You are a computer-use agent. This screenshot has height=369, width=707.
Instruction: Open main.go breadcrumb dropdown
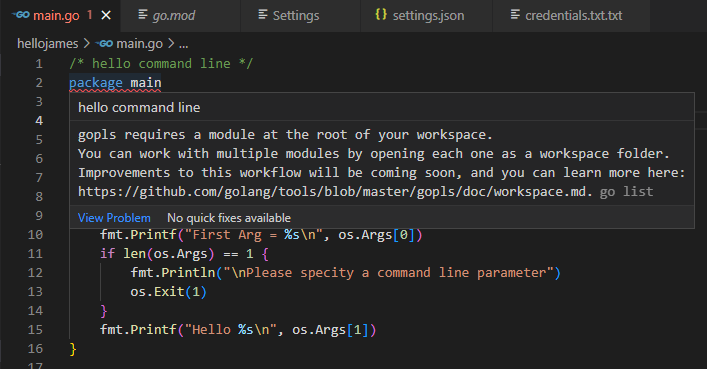pos(139,43)
